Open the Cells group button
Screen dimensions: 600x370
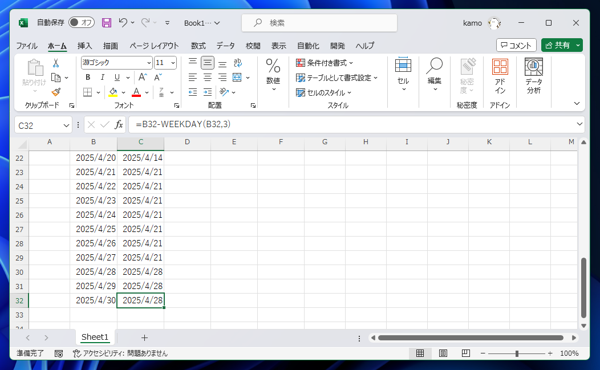(x=403, y=75)
